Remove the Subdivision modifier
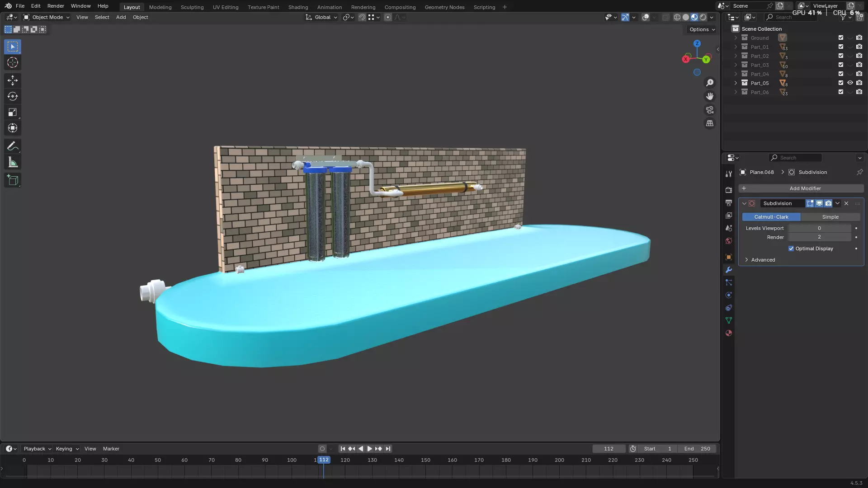The width and height of the screenshot is (868, 488). tap(846, 203)
